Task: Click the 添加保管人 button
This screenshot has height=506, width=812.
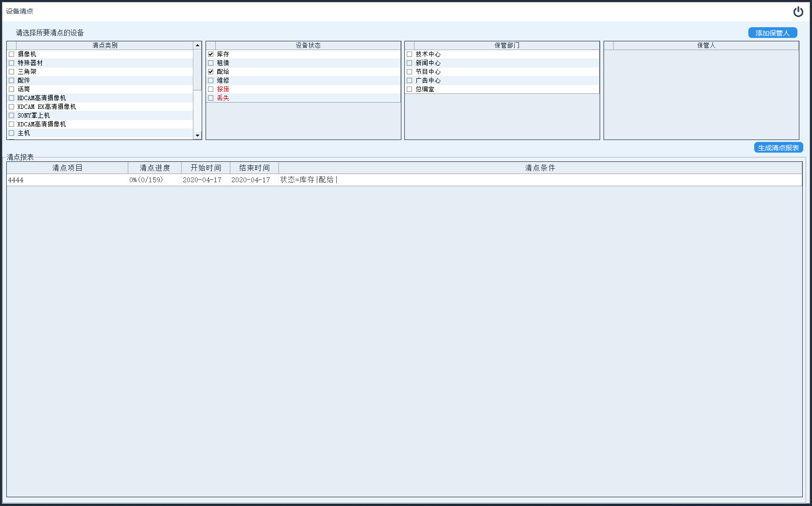Action: [x=772, y=33]
